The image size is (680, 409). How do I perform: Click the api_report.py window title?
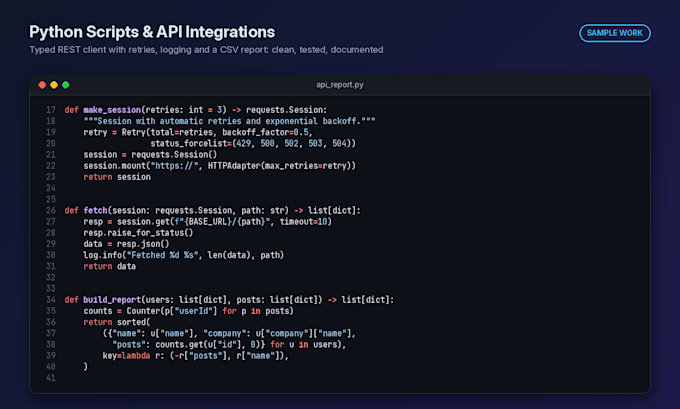click(340, 85)
